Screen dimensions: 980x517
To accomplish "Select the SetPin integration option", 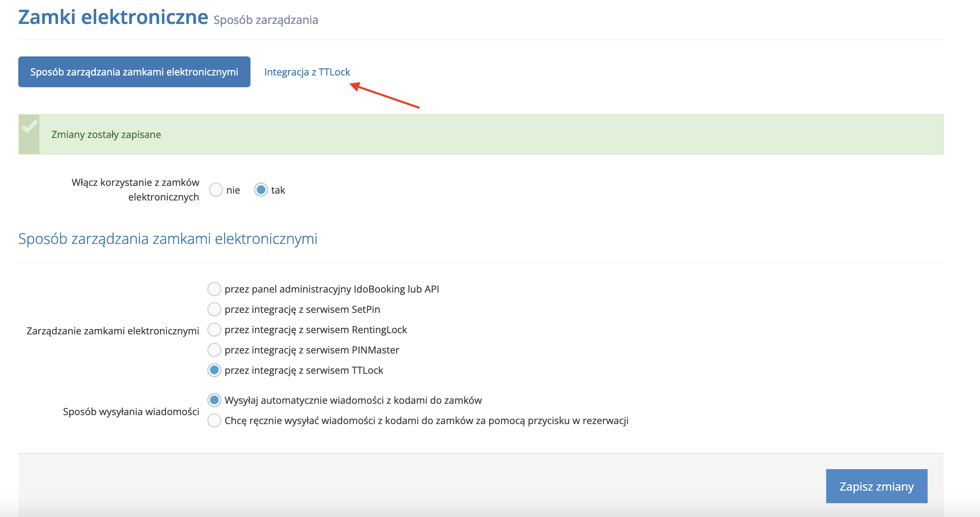I will pos(214,310).
